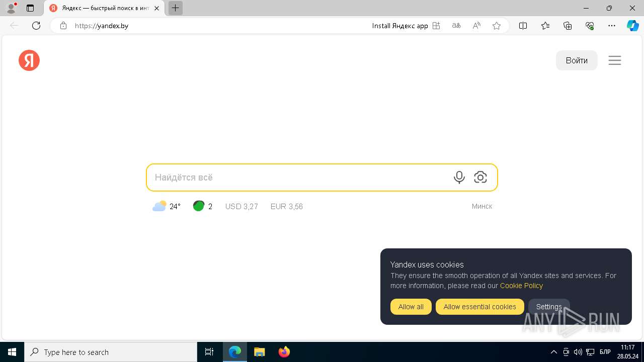Open the tab actions menu icon

(x=30, y=8)
